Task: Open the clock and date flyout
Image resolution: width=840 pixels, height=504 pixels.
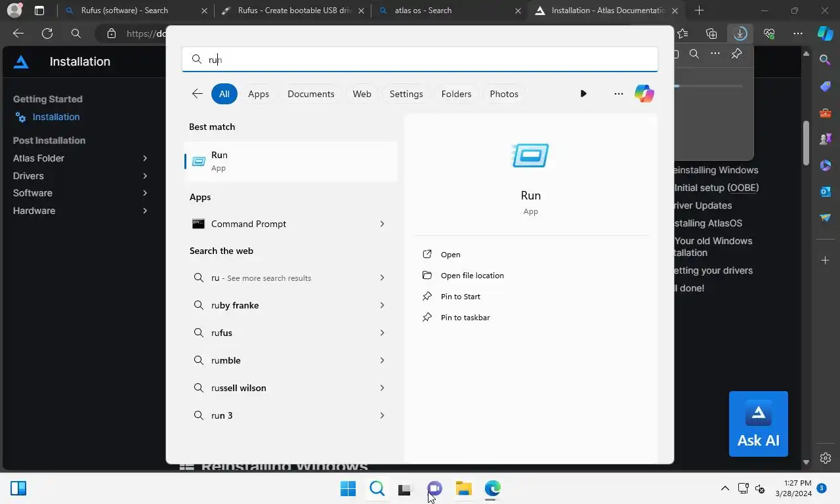Action: point(793,488)
